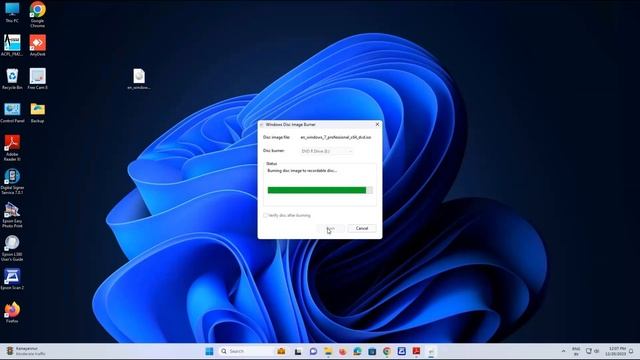
Task: Select the en_windows ISO file on desktop
Action: pos(139,79)
